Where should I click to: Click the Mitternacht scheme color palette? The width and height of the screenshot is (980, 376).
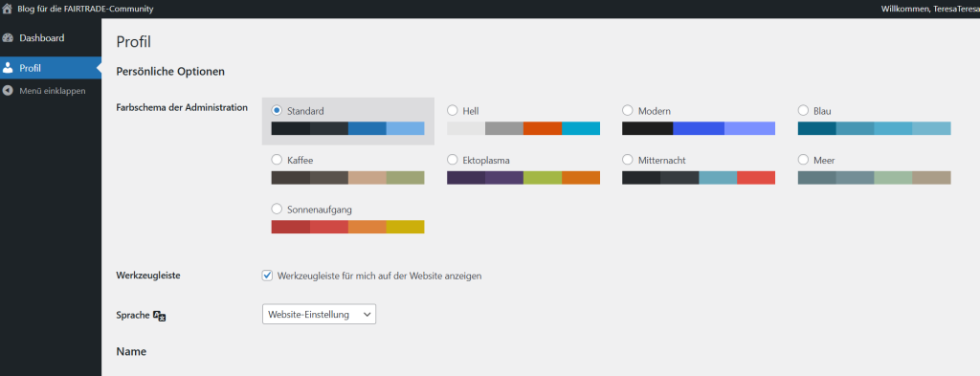[x=699, y=177]
